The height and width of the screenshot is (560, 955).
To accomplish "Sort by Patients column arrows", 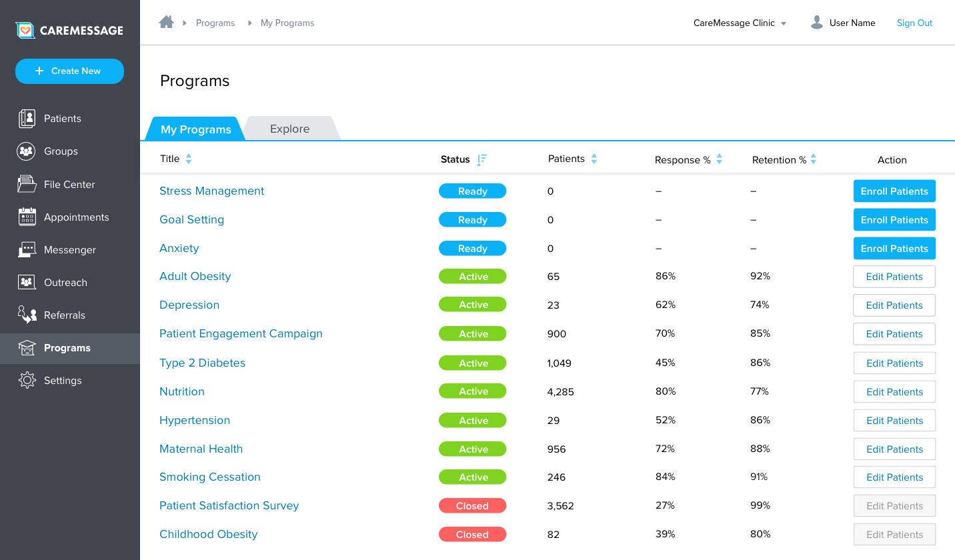I will tap(594, 159).
